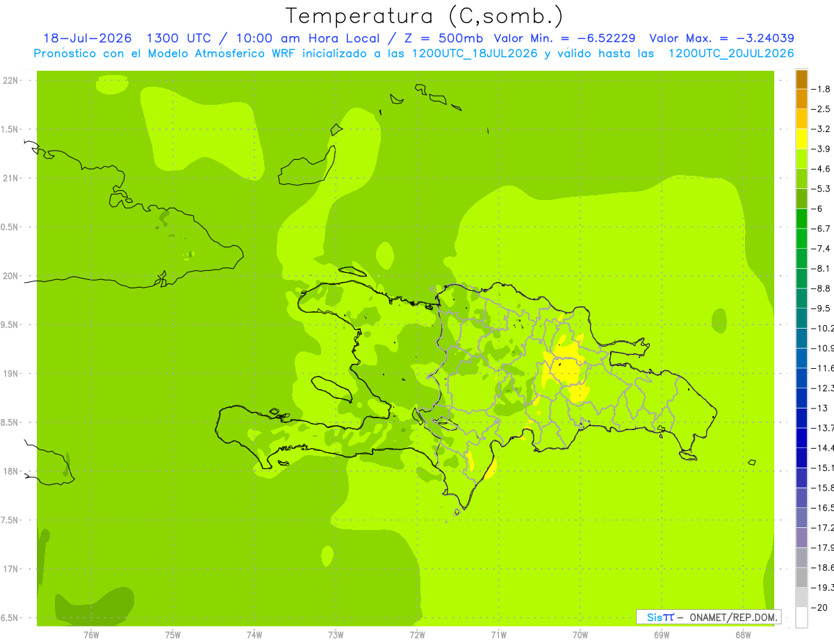Click the '-2.5' colorbar label
Screen dimensions: 834x644
[x=821, y=109]
